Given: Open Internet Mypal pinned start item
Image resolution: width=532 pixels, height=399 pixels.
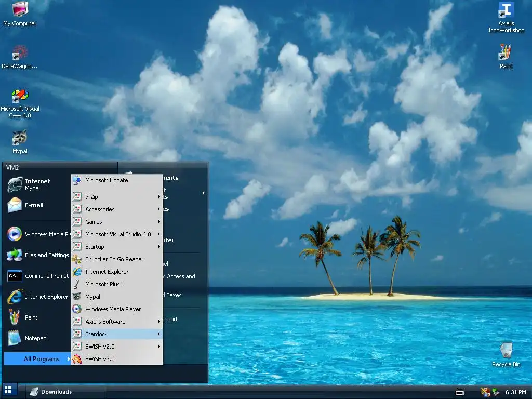Looking at the screenshot, I should click(37, 184).
